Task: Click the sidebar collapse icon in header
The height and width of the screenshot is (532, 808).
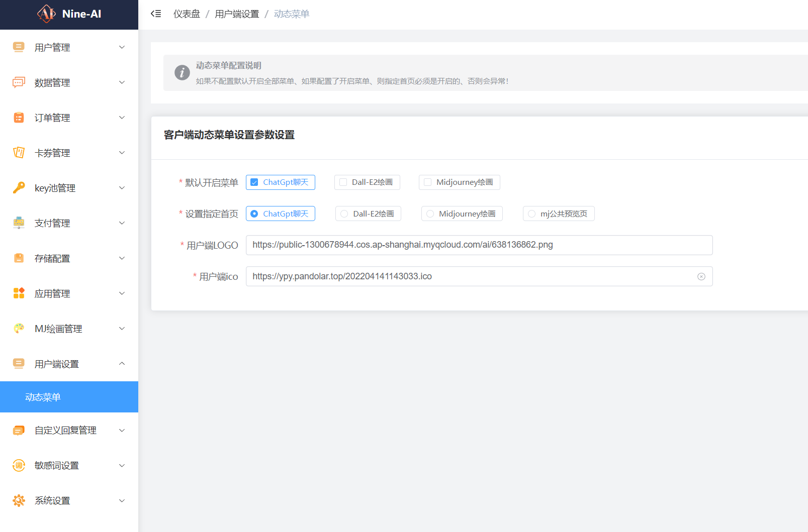Action: point(156,14)
